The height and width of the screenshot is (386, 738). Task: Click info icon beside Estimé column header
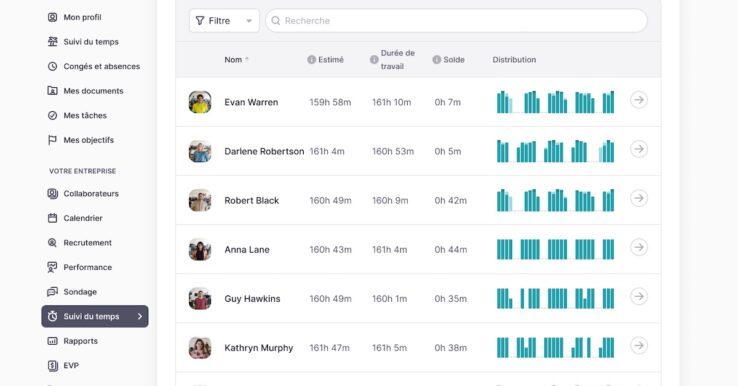(311, 60)
